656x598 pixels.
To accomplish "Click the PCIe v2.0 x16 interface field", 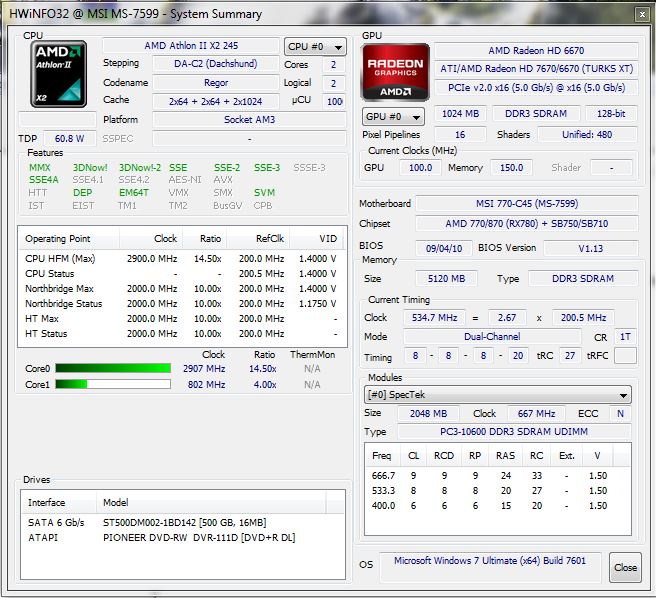I will click(x=536, y=88).
